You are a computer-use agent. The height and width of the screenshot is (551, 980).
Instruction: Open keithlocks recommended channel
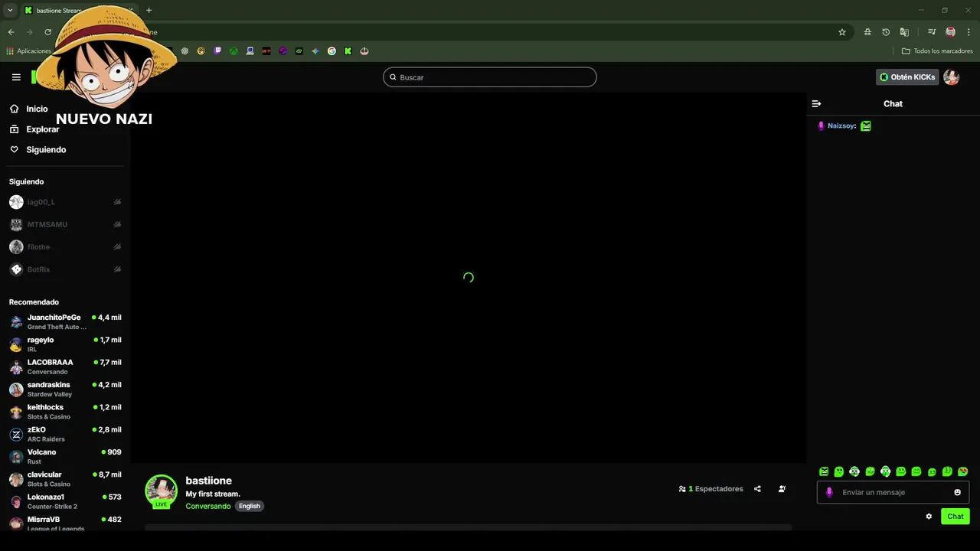click(66, 412)
